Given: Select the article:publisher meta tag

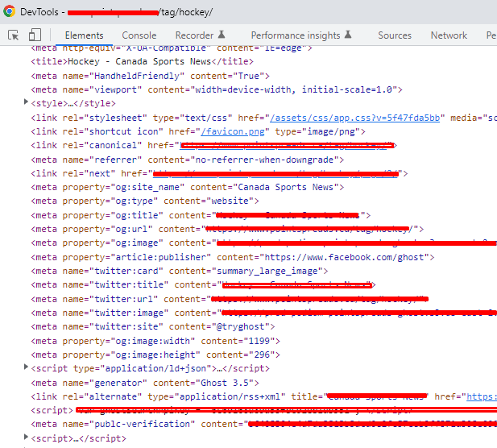Looking at the screenshot, I should (233, 258).
